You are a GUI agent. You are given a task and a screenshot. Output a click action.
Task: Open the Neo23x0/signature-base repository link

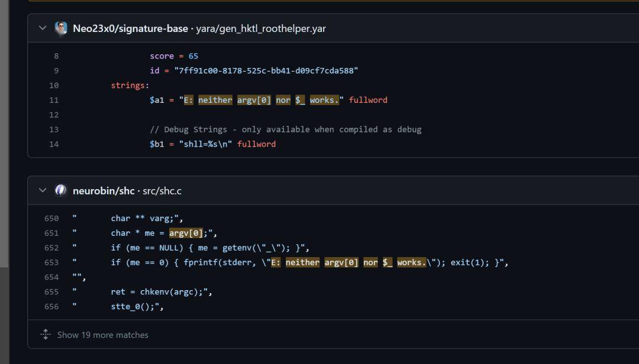[x=130, y=28]
